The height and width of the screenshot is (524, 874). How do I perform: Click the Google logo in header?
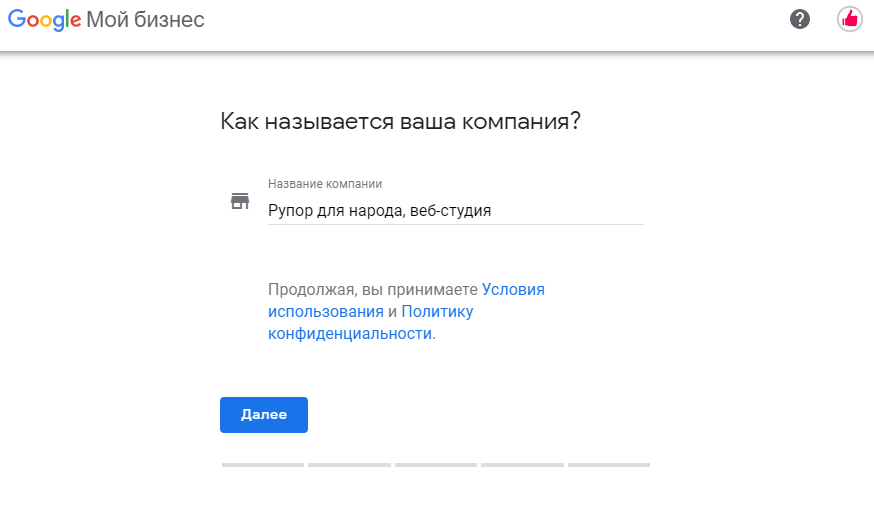[x=45, y=20]
